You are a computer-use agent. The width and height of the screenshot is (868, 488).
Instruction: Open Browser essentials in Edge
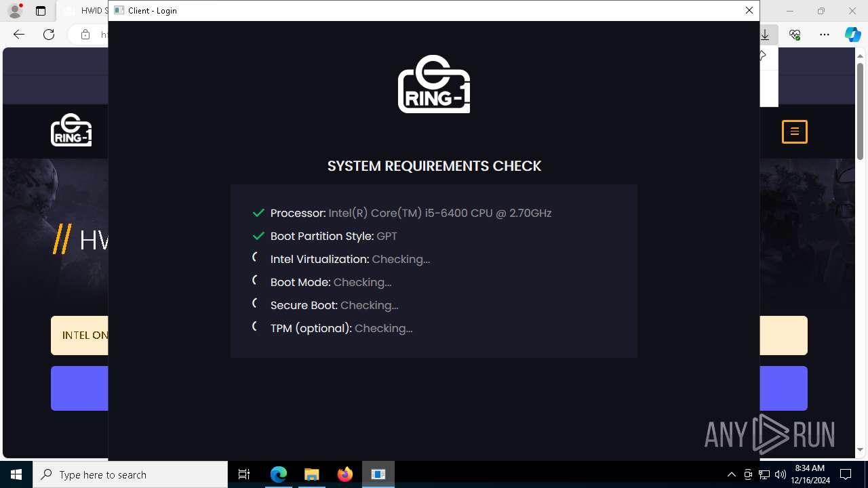tap(795, 35)
